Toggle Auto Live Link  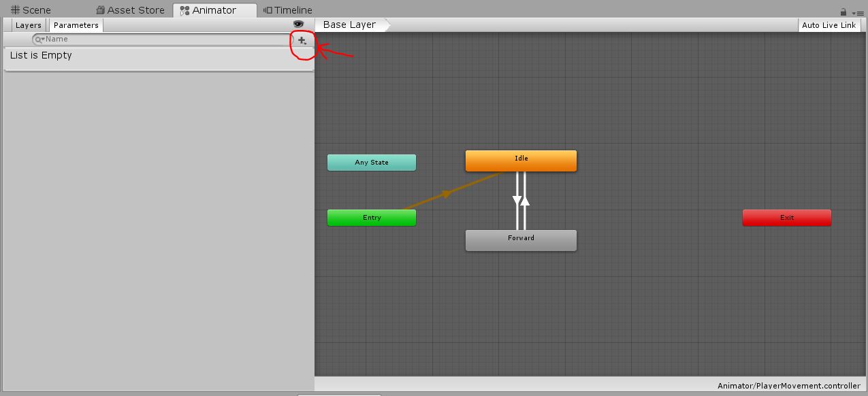click(x=829, y=24)
